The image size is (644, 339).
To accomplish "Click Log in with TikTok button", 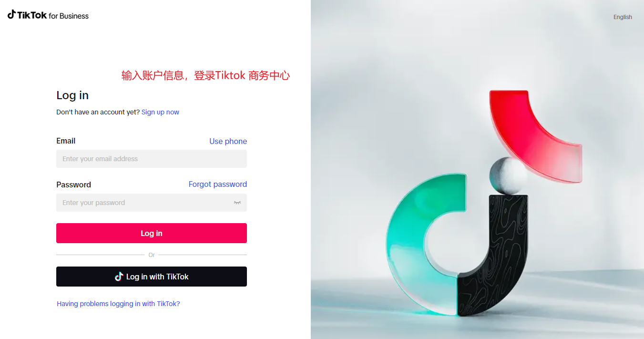I will (x=152, y=277).
